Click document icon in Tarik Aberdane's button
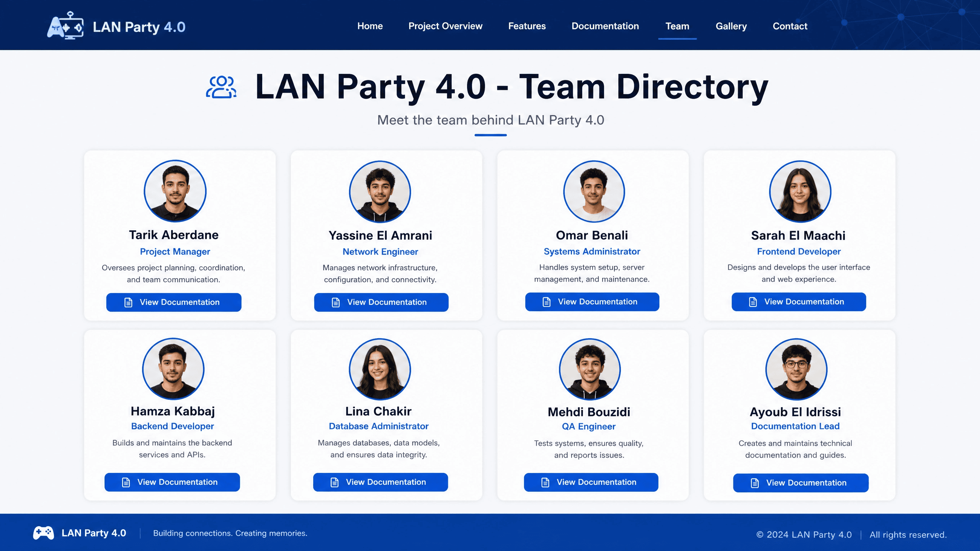The image size is (980, 551). click(128, 302)
